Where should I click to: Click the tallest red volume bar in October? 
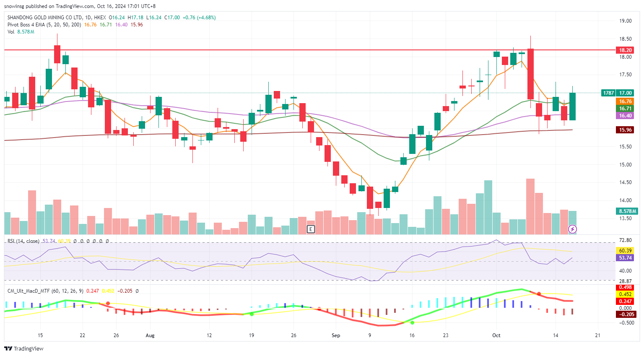[530, 206]
